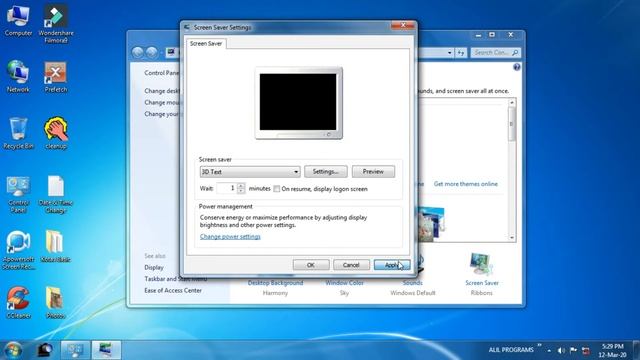The image size is (640, 360).
Task: Show hidden tray icons arrow
Action: pos(549,351)
